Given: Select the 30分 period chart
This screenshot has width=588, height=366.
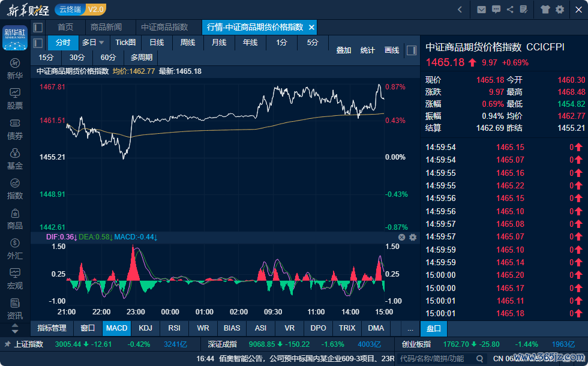Looking at the screenshot, I should click(x=77, y=58).
